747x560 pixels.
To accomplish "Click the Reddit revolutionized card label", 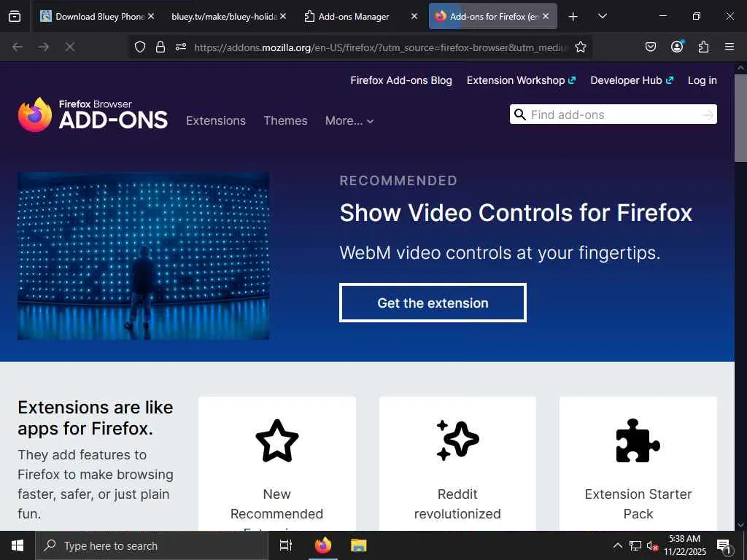I will tap(457, 504).
